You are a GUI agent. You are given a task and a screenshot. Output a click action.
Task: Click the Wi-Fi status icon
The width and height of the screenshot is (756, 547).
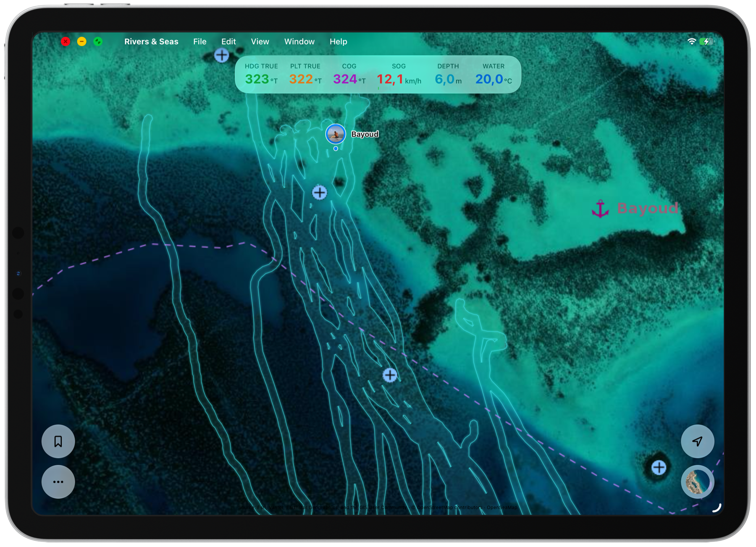coord(691,41)
